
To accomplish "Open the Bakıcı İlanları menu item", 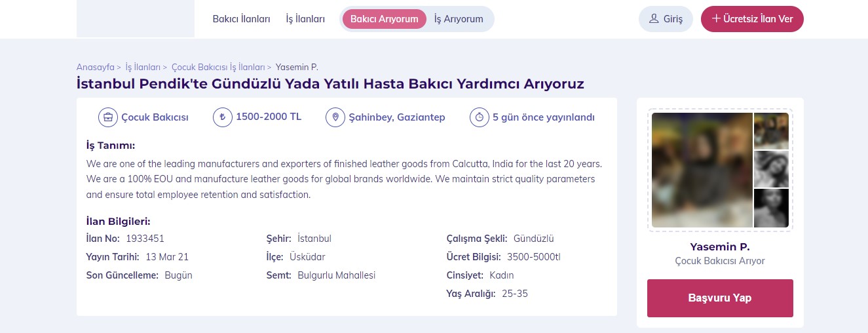I will [x=241, y=19].
